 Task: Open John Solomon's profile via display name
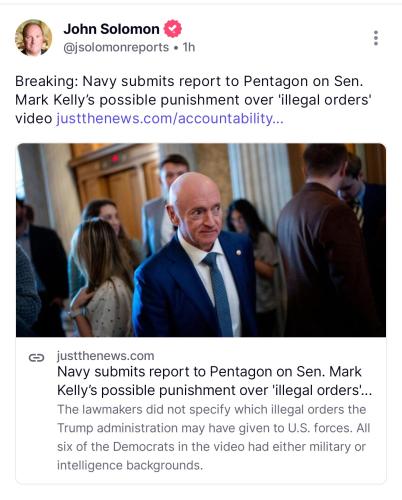pyautogui.click(x=111, y=29)
